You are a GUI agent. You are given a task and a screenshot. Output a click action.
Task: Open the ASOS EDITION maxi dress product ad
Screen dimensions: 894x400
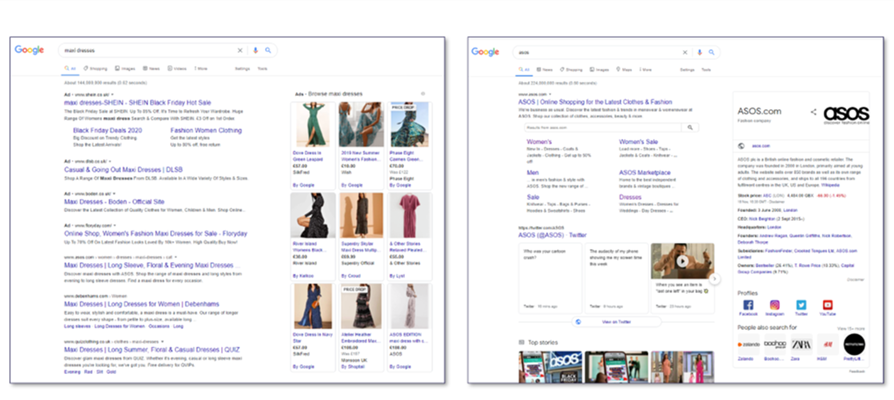click(409, 327)
